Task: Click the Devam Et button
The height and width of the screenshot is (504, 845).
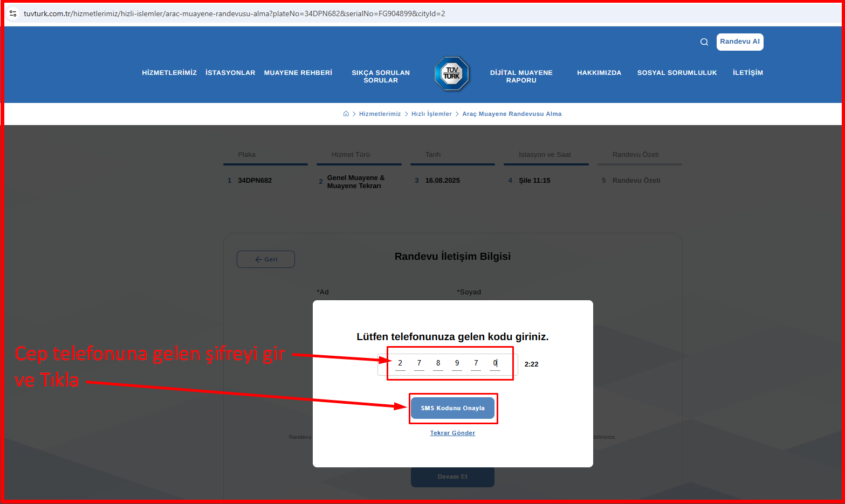Action: tap(452, 477)
